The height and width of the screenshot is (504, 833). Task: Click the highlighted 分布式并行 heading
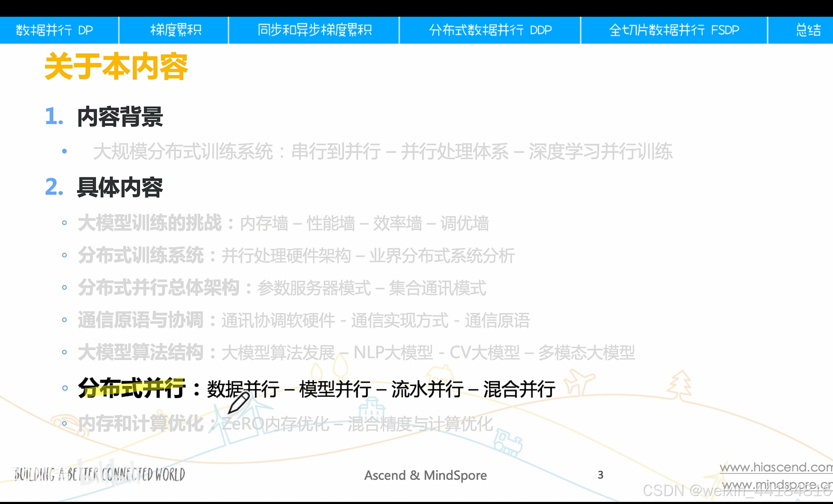point(132,388)
